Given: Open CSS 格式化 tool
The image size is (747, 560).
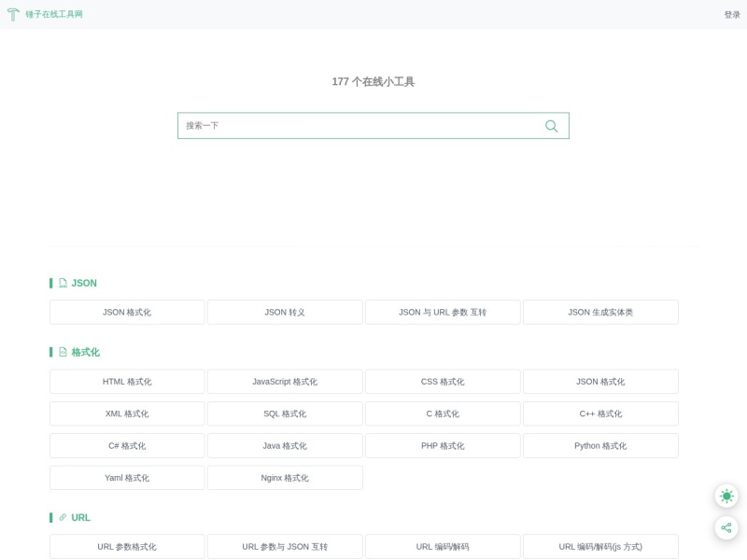Looking at the screenshot, I should pyautogui.click(x=443, y=382).
